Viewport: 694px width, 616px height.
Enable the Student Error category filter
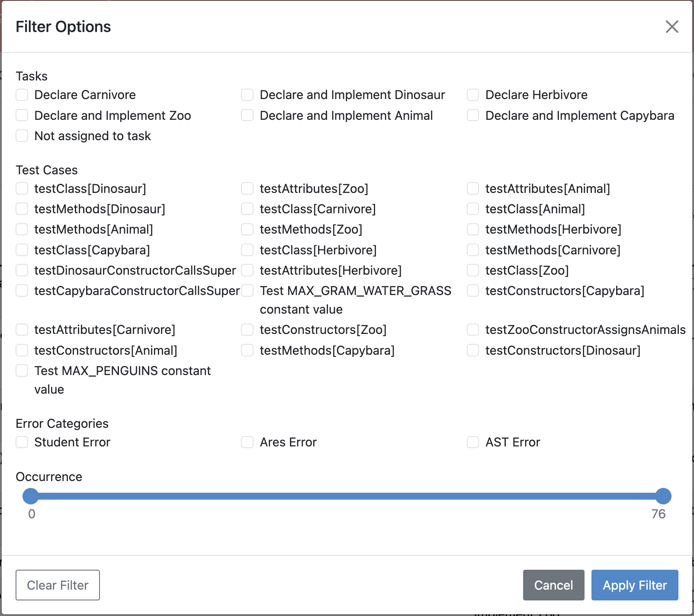[x=22, y=442]
